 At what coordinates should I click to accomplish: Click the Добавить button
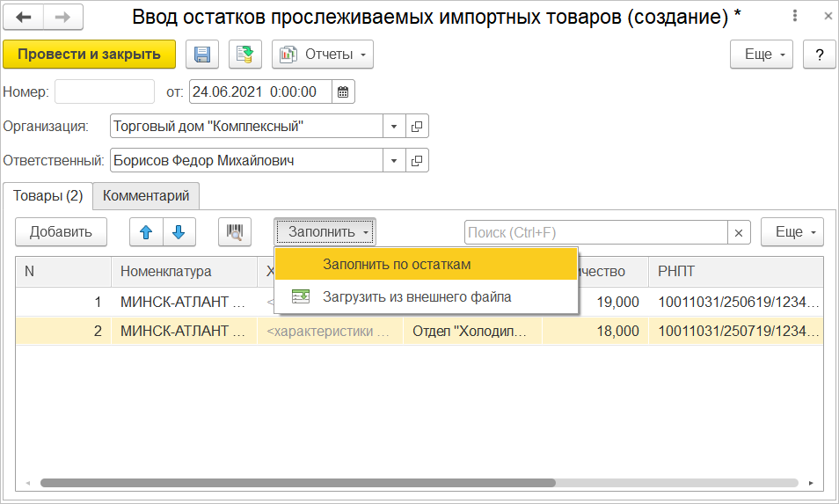coord(61,232)
